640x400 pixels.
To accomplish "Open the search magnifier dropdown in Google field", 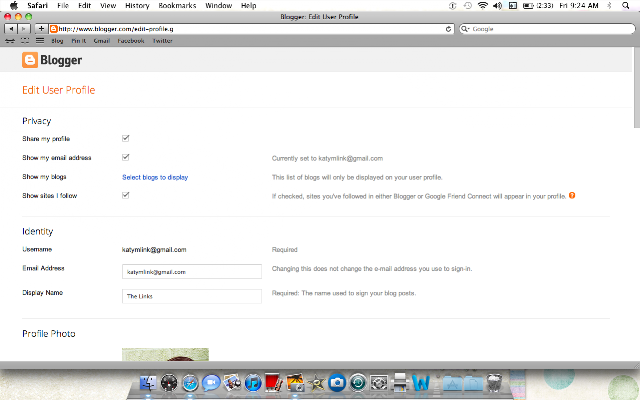I will coord(465,29).
